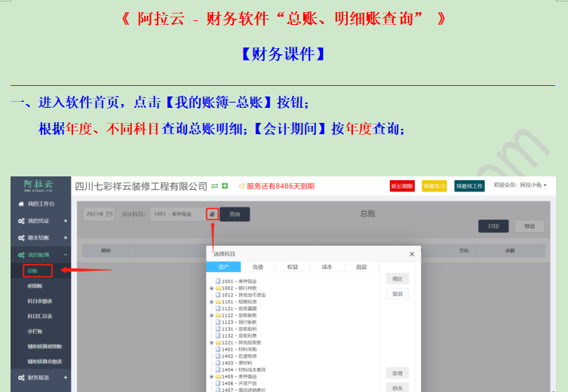The width and height of the screenshot is (568, 392).
Task: Click the green add-company plus icon
Action: pyautogui.click(x=225, y=186)
